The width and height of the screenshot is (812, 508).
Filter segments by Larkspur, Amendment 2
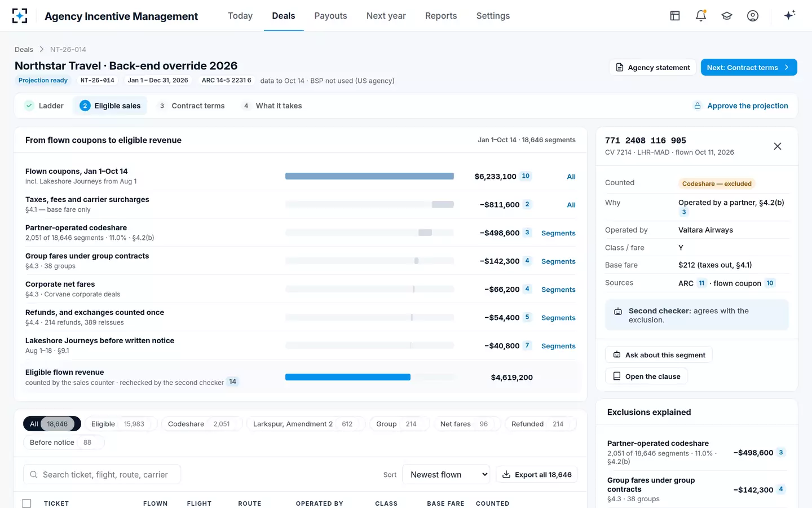click(306, 424)
